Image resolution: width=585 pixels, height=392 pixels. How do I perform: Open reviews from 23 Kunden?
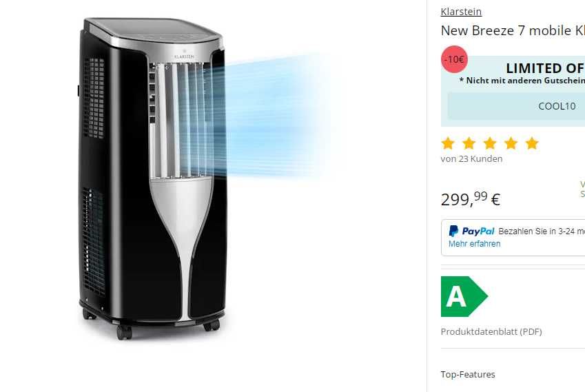point(471,159)
